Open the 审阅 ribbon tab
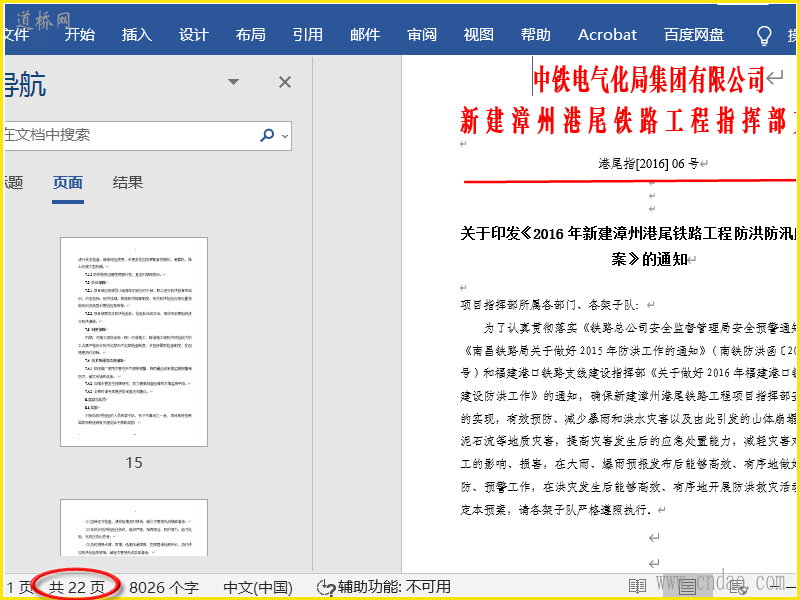 click(422, 35)
